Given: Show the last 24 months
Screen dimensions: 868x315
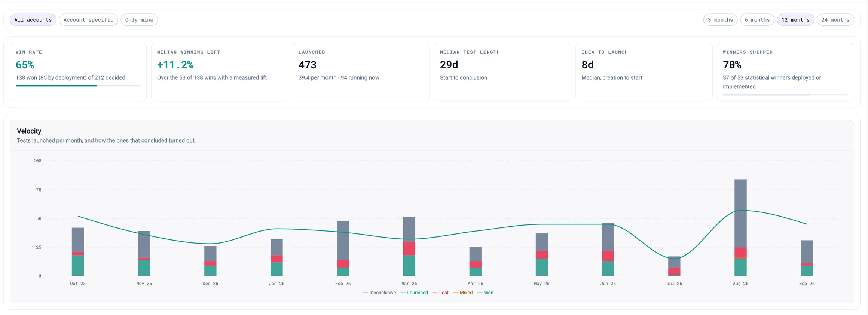Looking at the screenshot, I should coord(835,20).
